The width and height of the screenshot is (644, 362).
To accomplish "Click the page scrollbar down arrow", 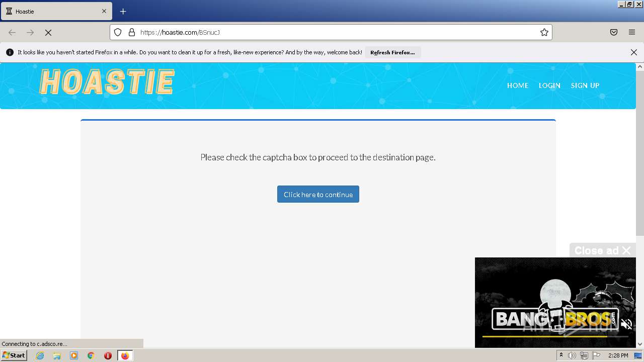I will coord(640,344).
